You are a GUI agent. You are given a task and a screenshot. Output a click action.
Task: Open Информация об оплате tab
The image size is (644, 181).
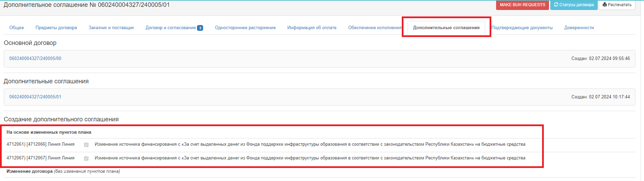coord(312,28)
